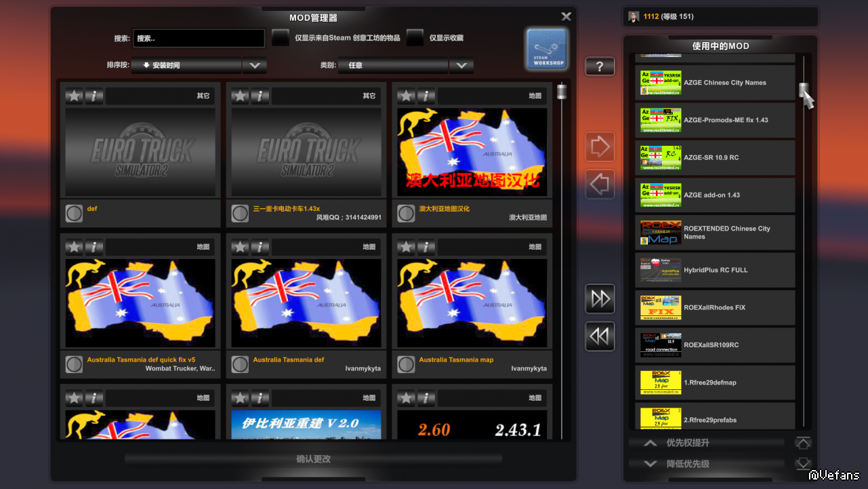
Task: Favorite the Ivanmykyta 'Australia Tasmania def' mod
Action: 240,247
